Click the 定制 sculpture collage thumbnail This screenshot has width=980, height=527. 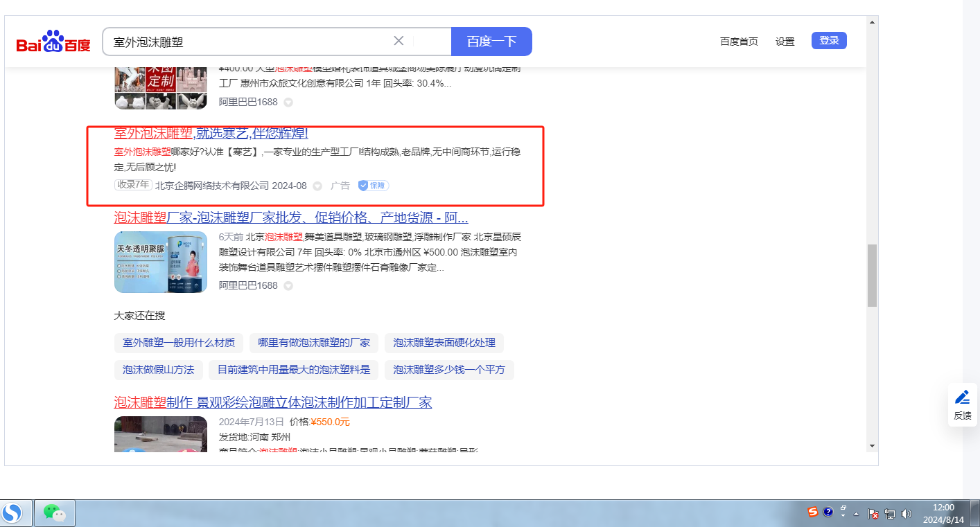(161, 87)
